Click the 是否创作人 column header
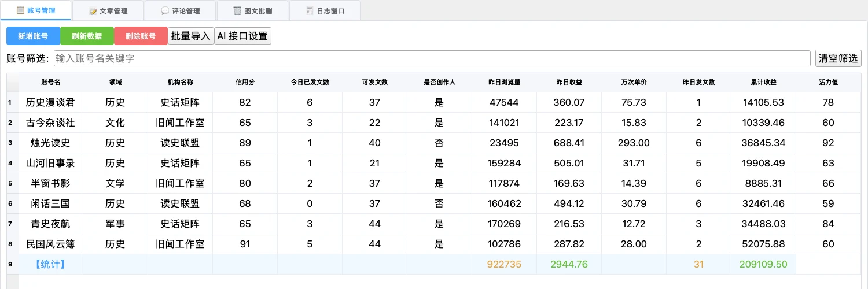The height and width of the screenshot is (289, 868). (439, 82)
